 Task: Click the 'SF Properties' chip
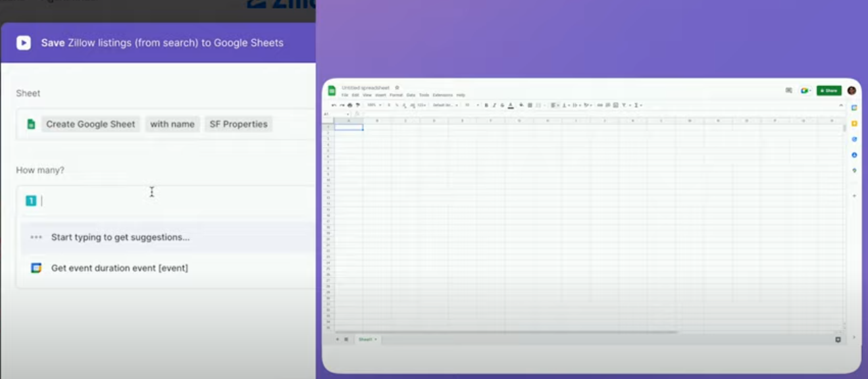coord(238,124)
